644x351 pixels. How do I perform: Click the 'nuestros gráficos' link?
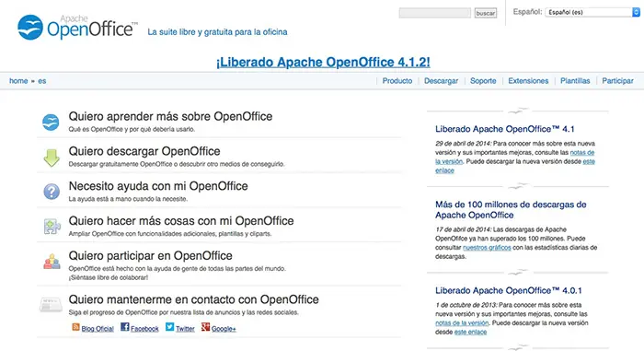(487, 248)
